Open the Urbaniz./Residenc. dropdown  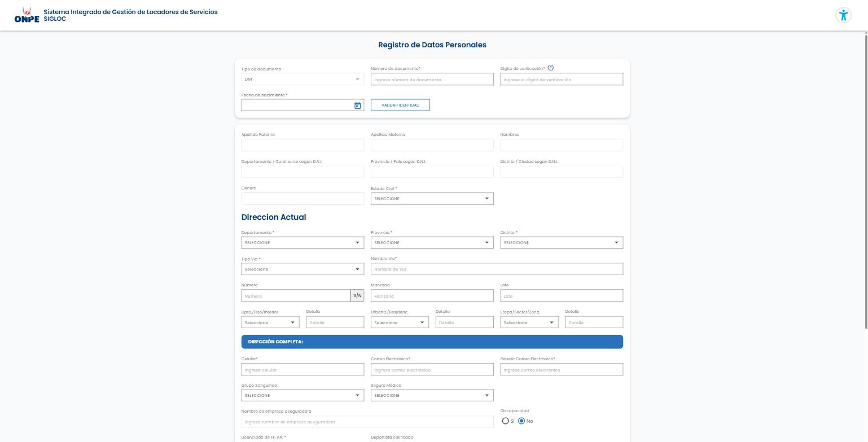pos(400,322)
